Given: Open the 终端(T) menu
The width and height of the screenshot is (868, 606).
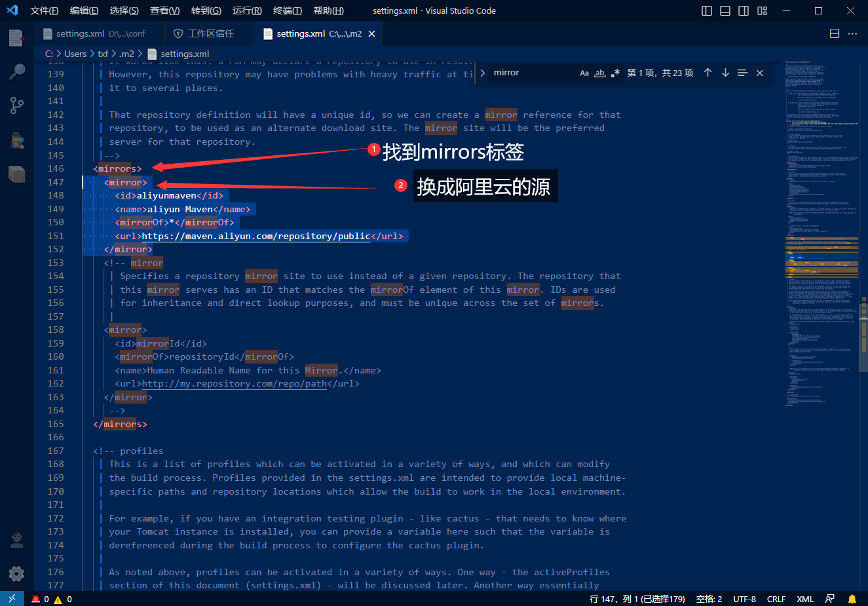Looking at the screenshot, I should coord(287,10).
